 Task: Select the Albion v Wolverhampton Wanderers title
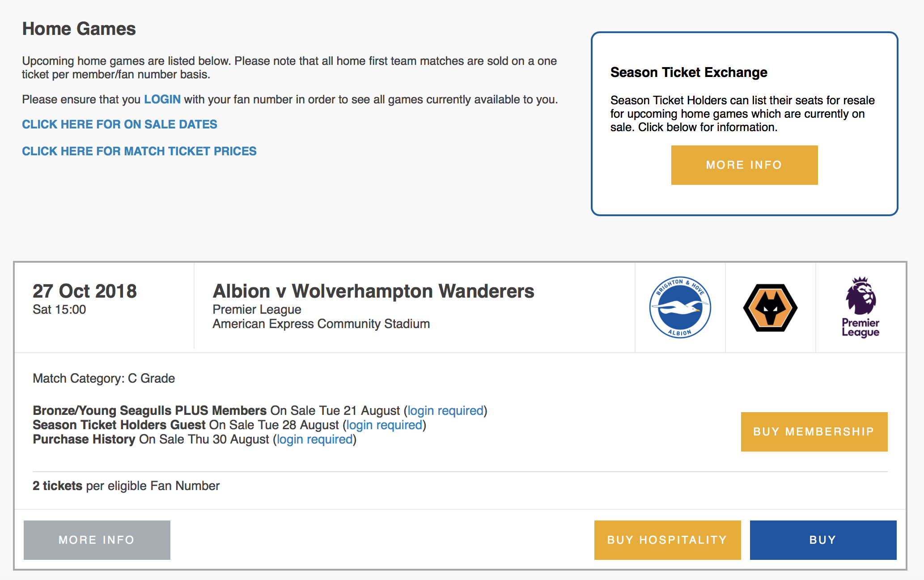(373, 291)
